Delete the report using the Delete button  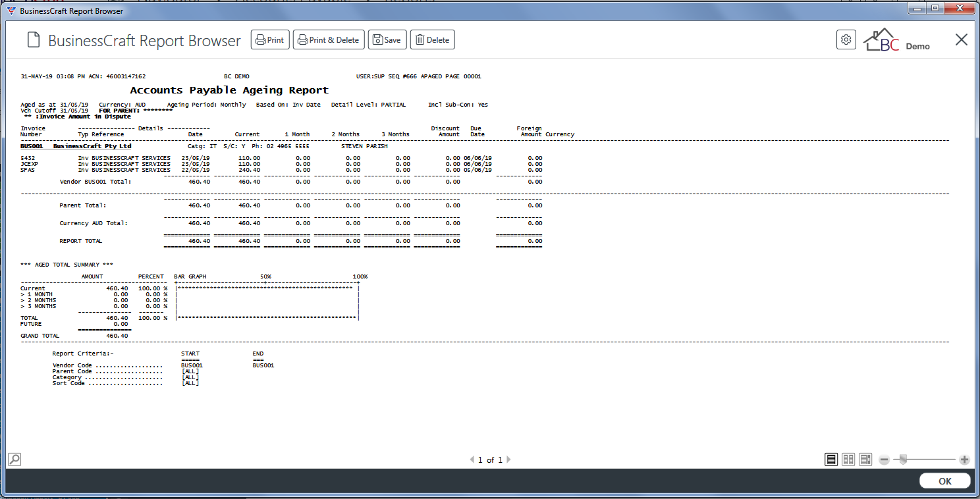(432, 40)
